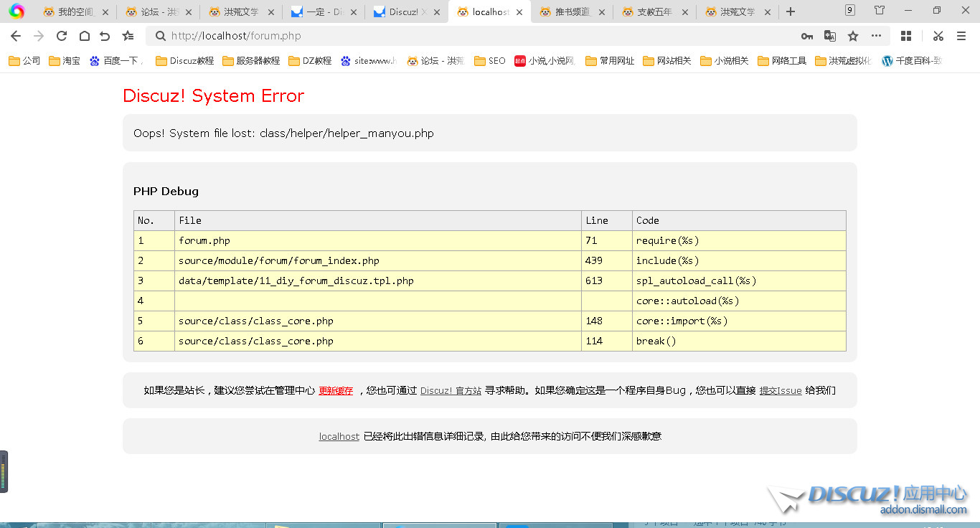Translate the page with the translate icon
This screenshot has height=528, width=980.
coord(830,36)
